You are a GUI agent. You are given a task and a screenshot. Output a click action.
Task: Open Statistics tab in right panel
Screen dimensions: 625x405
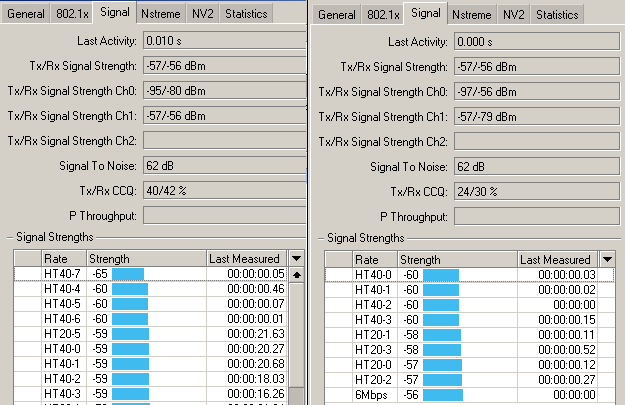pyautogui.click(x=557, y=15)
